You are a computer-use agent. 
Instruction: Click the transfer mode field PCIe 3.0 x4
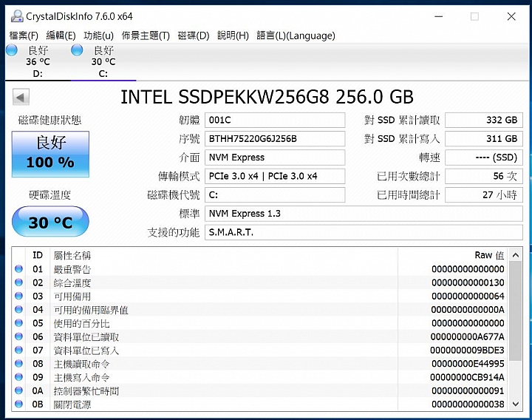(x=275, y=176)
